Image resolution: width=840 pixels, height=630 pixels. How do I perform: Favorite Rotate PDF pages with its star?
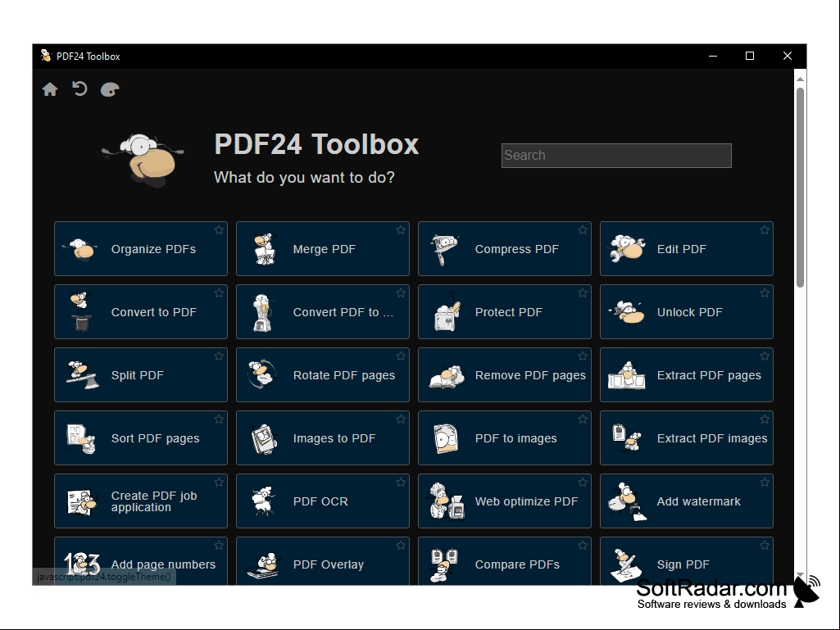point(401,356)
